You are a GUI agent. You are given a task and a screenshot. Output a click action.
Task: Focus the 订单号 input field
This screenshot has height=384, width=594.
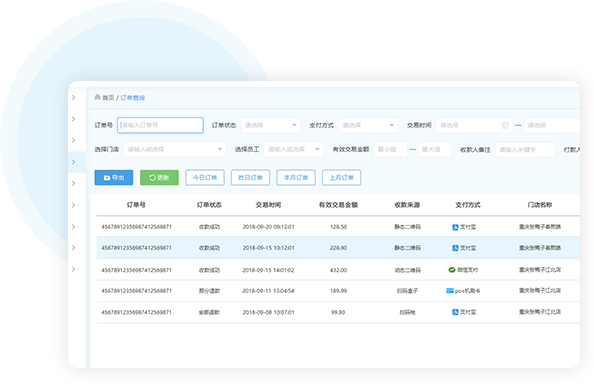(x=160, y=125)
